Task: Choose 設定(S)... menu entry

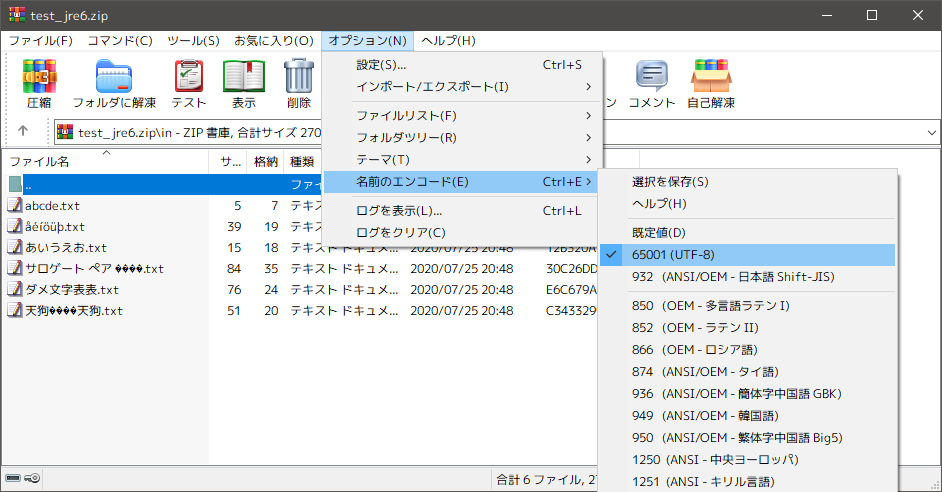Action: [461, 64]
